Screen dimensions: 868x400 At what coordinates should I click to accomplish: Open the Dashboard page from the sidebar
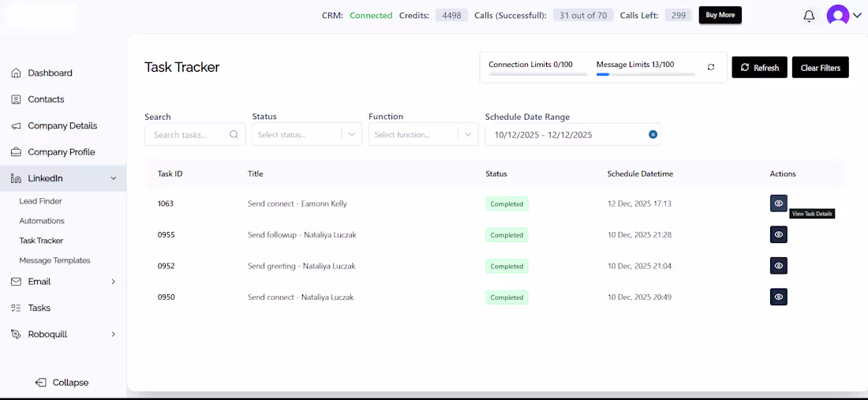(50, 73)
